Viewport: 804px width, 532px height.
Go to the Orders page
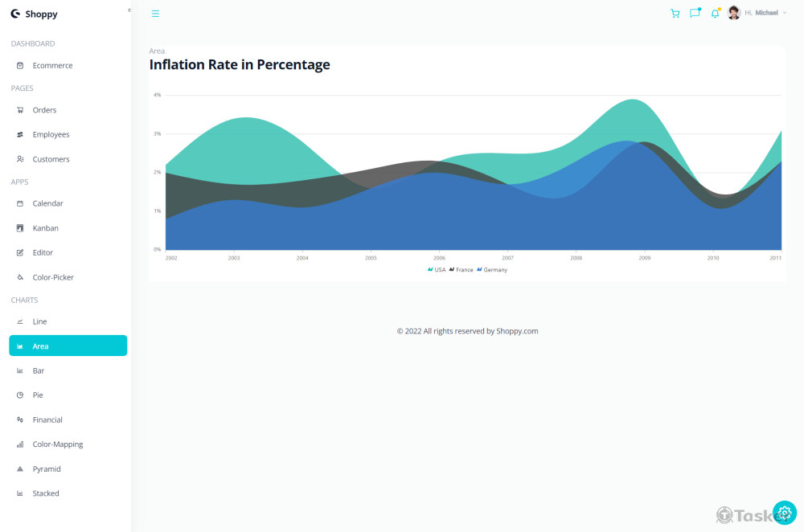pos(44,110)
